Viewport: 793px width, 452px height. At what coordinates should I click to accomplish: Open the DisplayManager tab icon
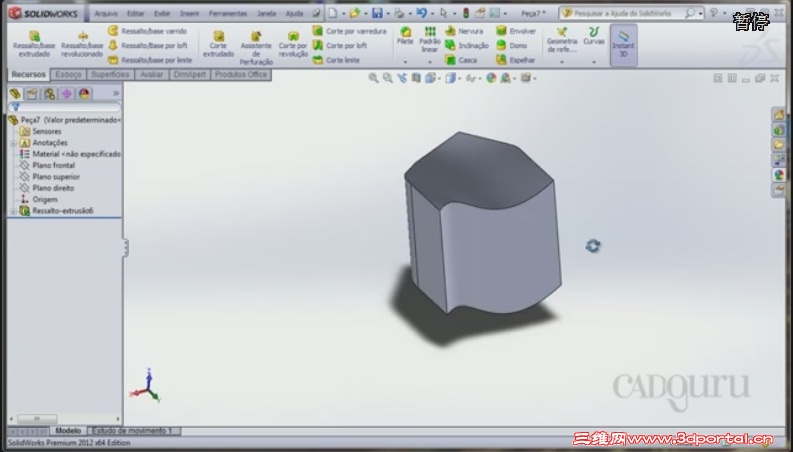pyautogui.click(x=84, y=94)
